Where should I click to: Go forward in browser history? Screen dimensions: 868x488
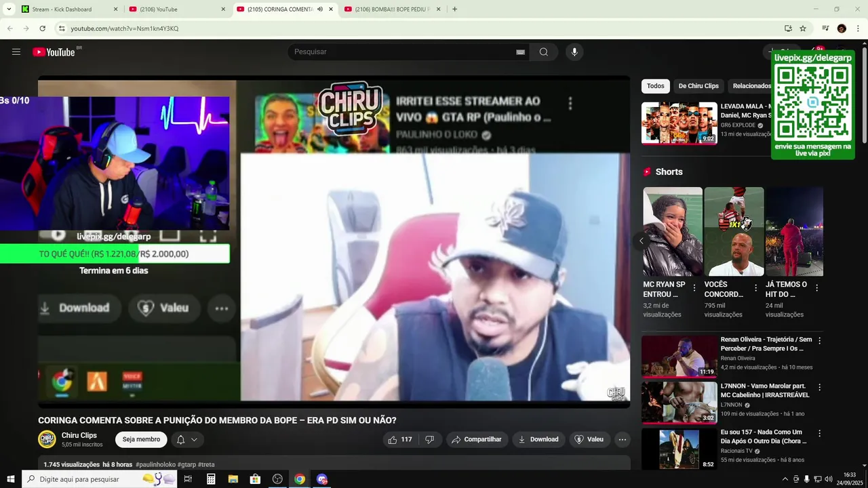[26, 28]
